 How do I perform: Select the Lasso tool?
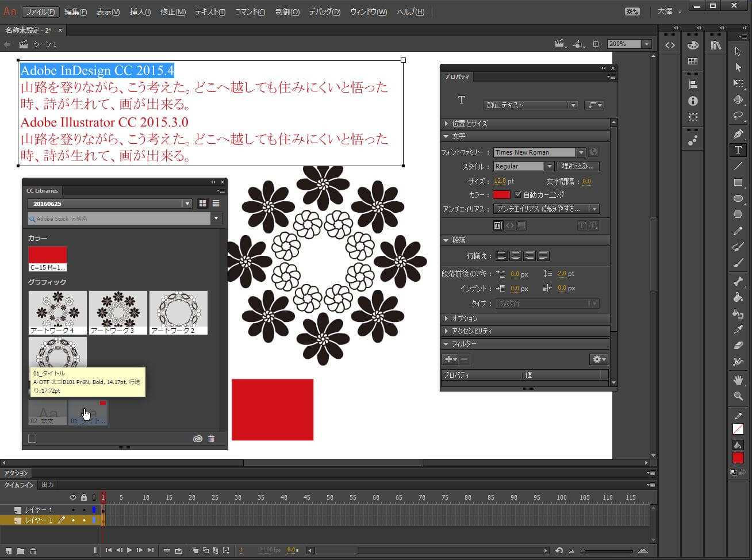click(x=738, y=116)
